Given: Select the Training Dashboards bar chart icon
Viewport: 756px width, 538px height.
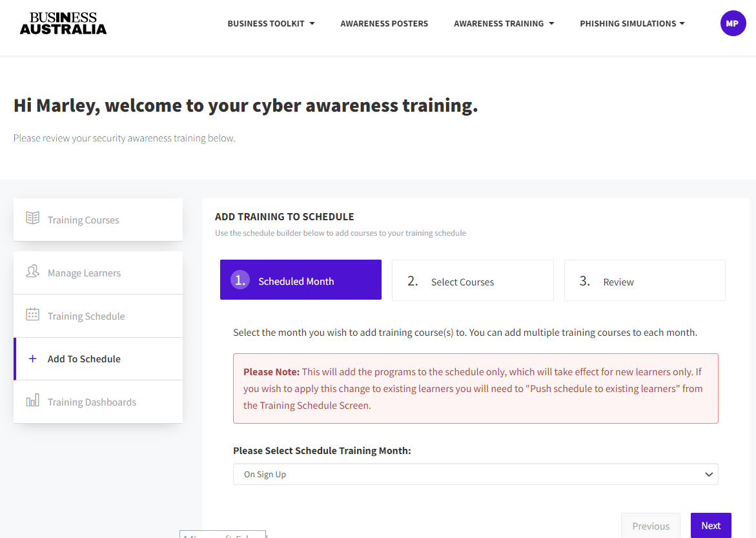Looking at the screenshot, I should click(x=33, y=401).
